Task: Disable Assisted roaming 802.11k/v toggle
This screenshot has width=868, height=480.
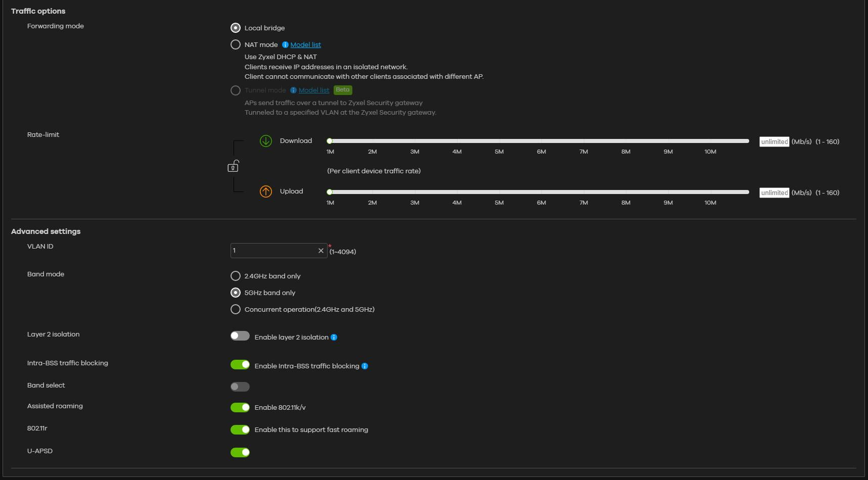Action: tap(240, 407)
